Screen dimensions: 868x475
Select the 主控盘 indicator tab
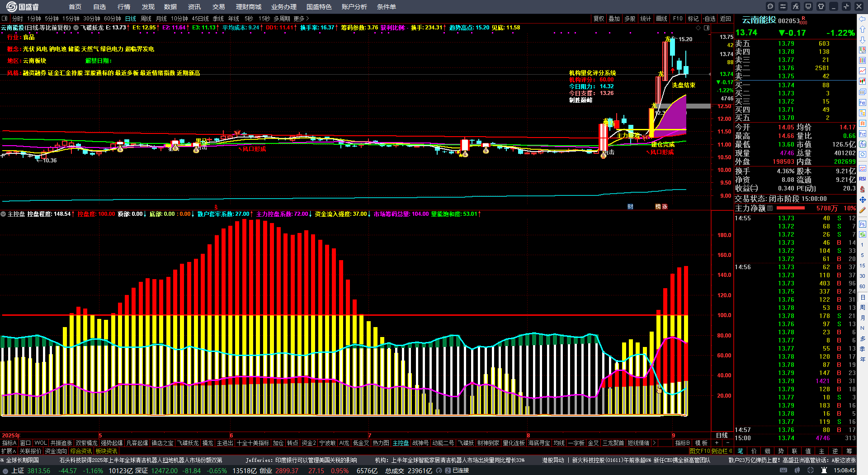click(x=401, y=443)
